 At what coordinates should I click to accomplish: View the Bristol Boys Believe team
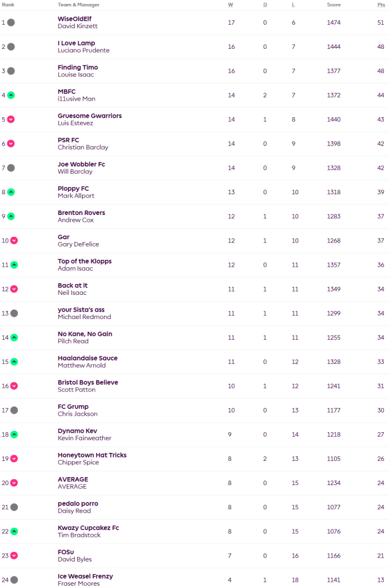click(88, 382)
